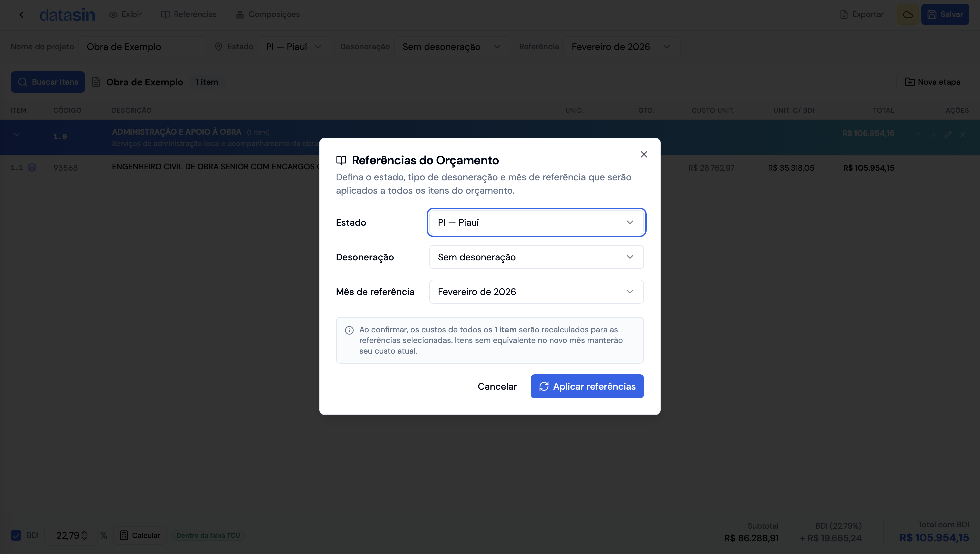The width and height of the screenshot is (980, 554).
Task: Move stage 1.0 down arrow icon
Action: point(933,134)
